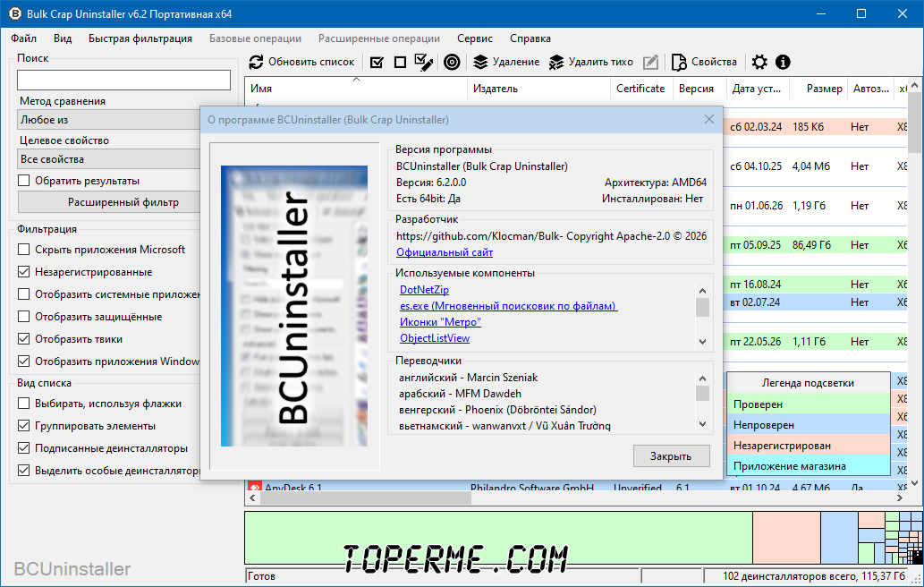Open "Свойства" properties toolbar icon
Viewport: 924px width, 587px height.
coord(679,62)
